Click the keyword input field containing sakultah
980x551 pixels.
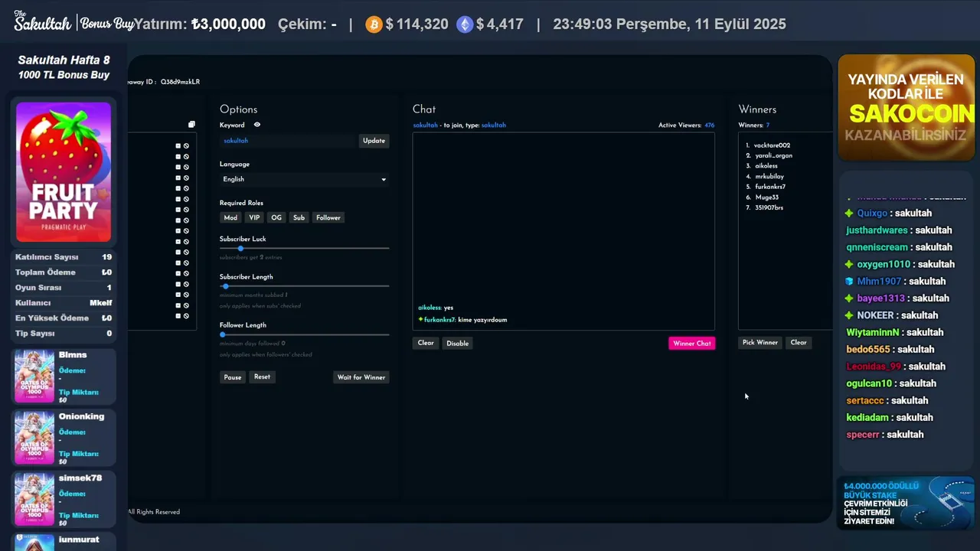(289, 141)
